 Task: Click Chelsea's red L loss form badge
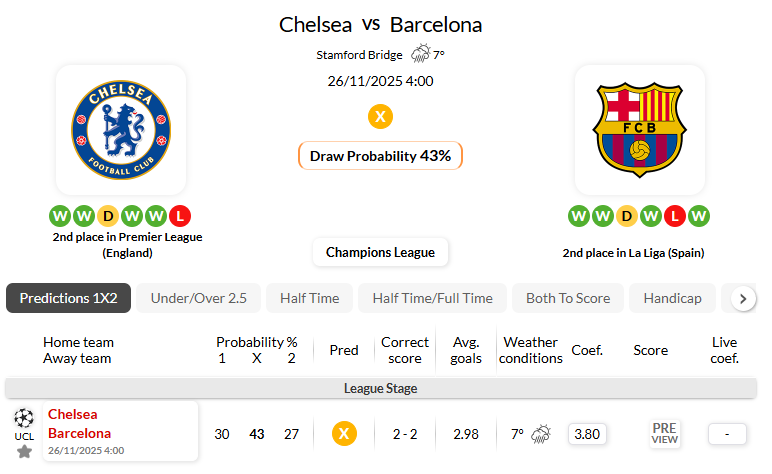[x=180, y=215]
